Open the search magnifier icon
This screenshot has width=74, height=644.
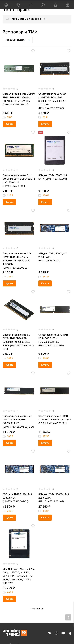coord(43,5)
